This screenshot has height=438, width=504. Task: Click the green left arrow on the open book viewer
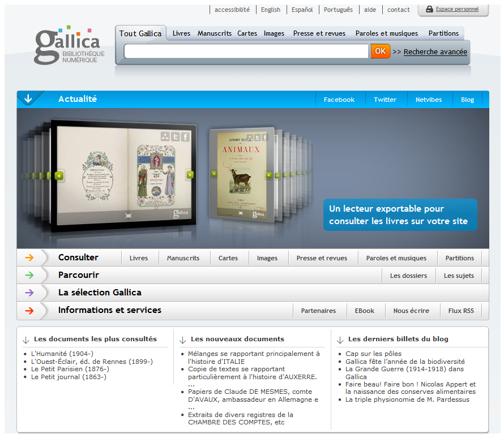[x=59, y=175]
